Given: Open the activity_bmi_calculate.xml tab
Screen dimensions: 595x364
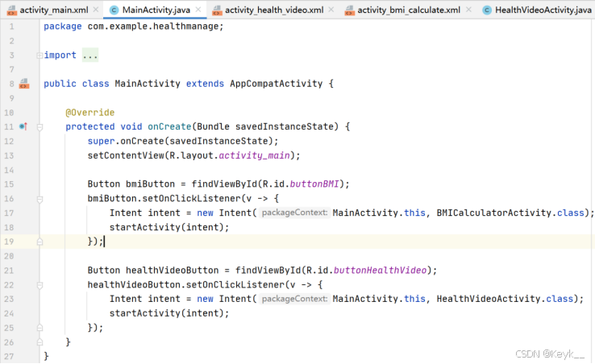Looking at the screenshot, I should point(408,10).
